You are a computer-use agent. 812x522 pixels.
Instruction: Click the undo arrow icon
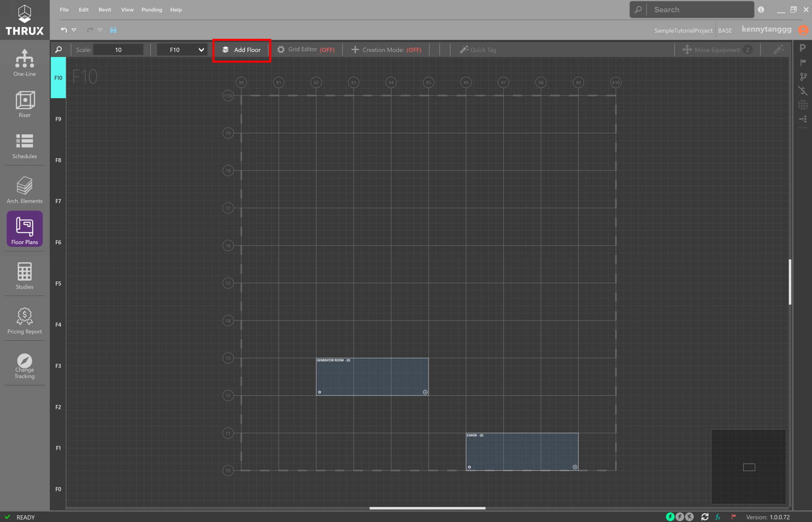64,30
